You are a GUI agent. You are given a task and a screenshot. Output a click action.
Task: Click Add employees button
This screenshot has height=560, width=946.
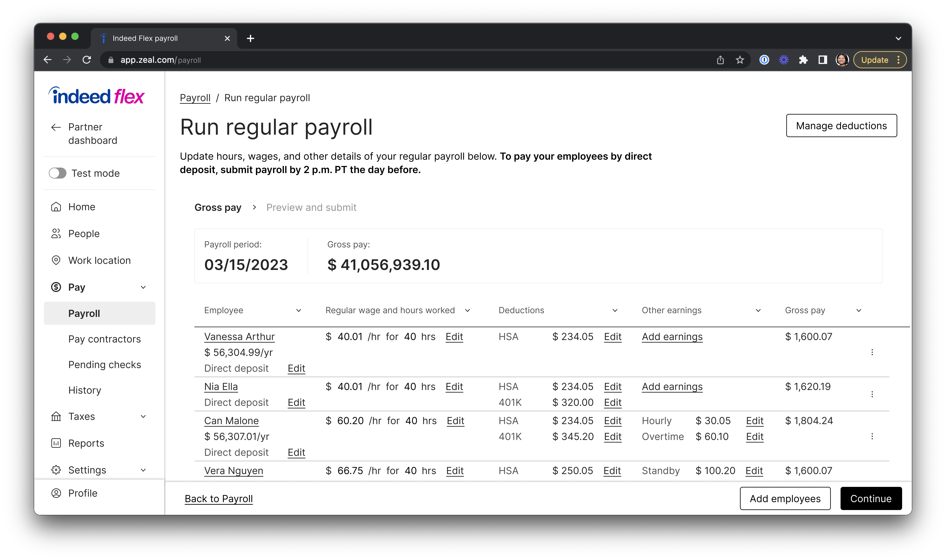pyautogui.click(x=785, y=498)
